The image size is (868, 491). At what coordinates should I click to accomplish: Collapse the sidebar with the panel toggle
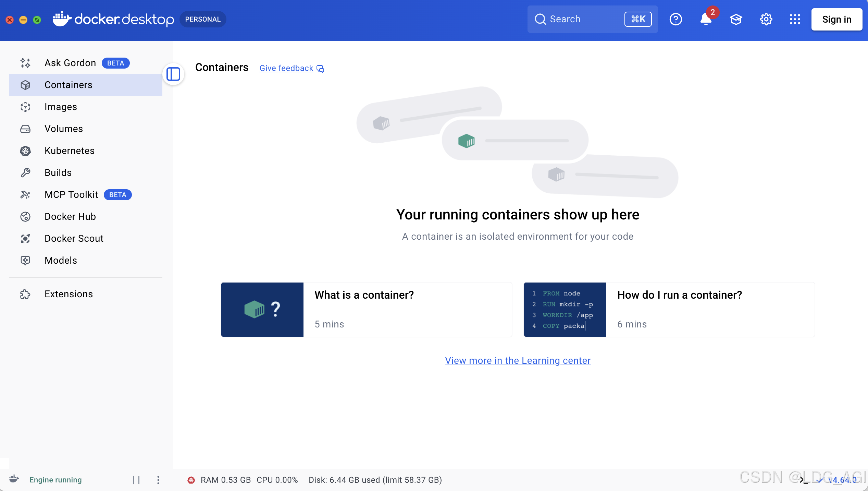pos(173,74)
